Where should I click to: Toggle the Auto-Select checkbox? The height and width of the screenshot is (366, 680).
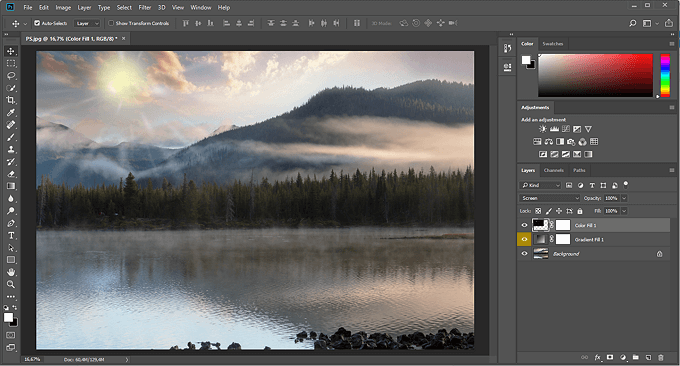coord(37,23)
